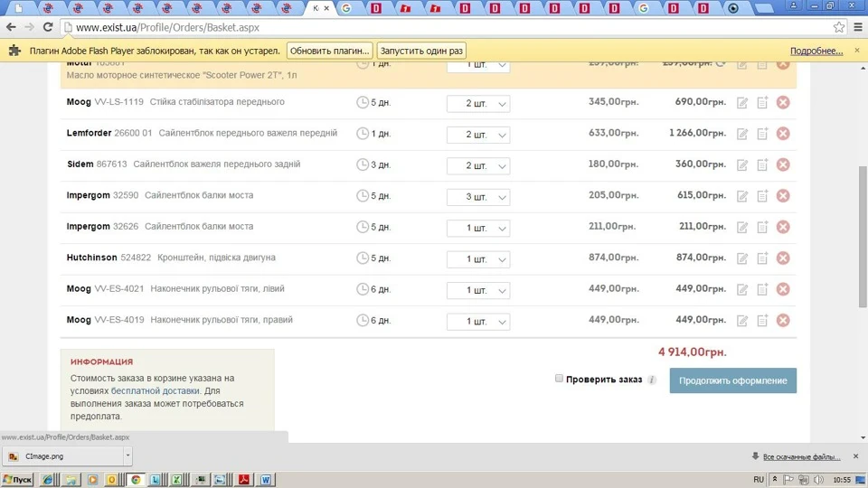The image size is (868, 488).
Task: Reload the exist.ua page
Action: (x=48, y=27)
